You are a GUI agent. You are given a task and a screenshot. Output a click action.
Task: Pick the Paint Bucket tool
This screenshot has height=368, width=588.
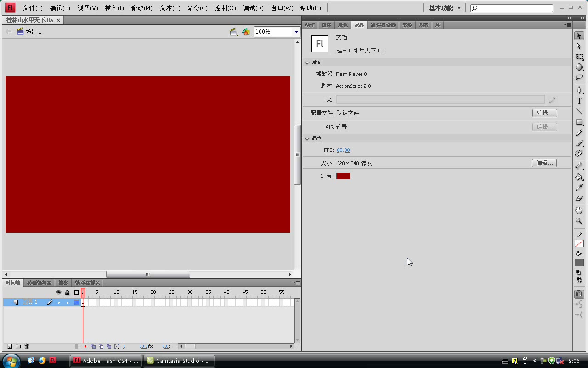(579, 177)
